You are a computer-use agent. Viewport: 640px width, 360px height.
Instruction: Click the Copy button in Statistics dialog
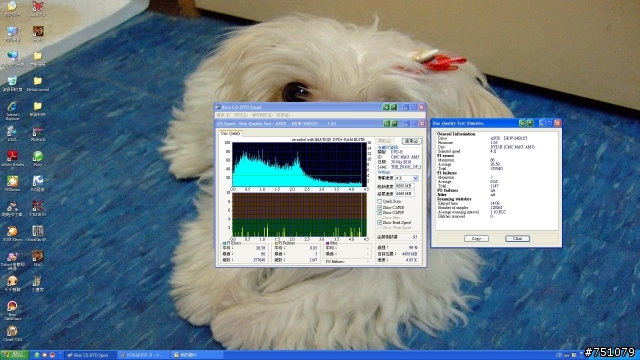coord(476,238)
